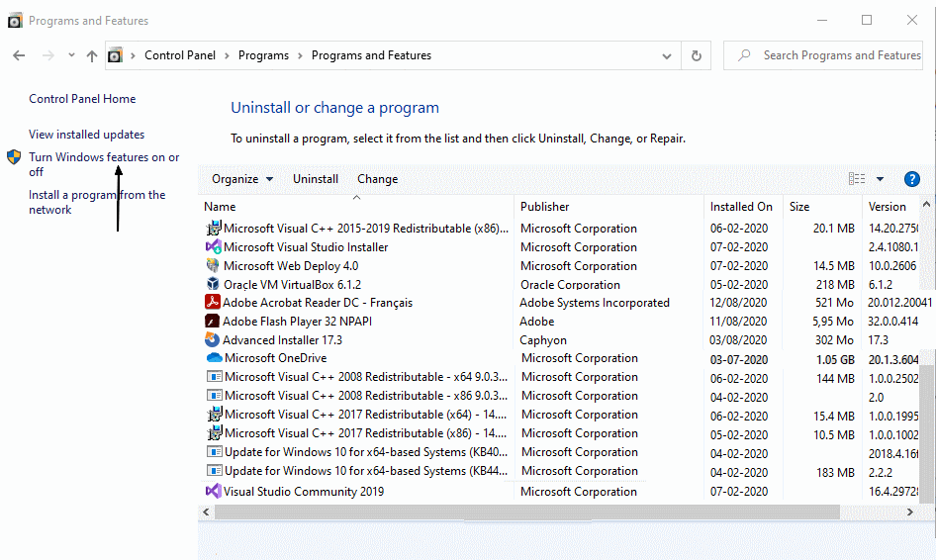
Task: Click the horizontal scrollbar right arrow
Action: 909,512
